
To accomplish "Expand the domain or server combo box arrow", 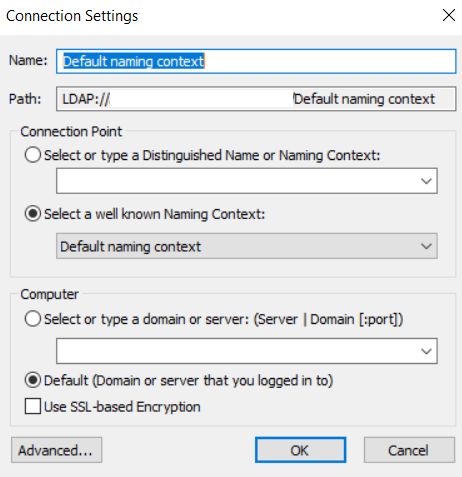I will pos(426,351).
